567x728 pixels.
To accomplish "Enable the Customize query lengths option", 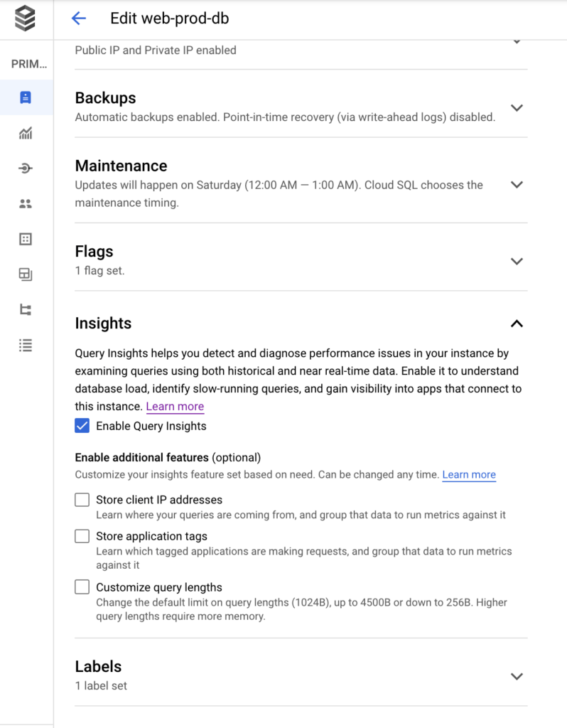I will tap(82, 587).
